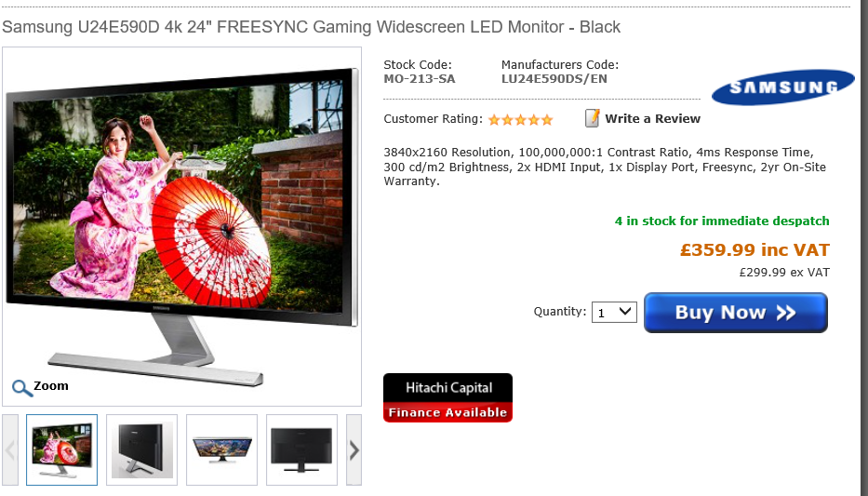This screenshot has height=496, width=868.
Task: Click the Zoom text label
Action: coord(51,386)
